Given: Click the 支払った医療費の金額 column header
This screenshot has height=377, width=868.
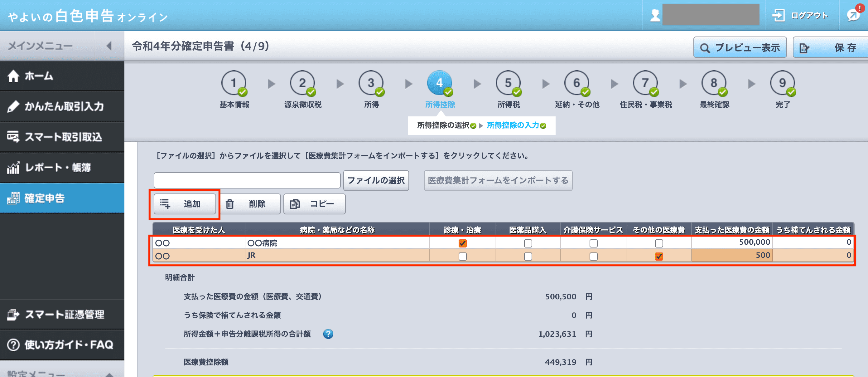Looking at the screenshot, I should pos(732,230).
